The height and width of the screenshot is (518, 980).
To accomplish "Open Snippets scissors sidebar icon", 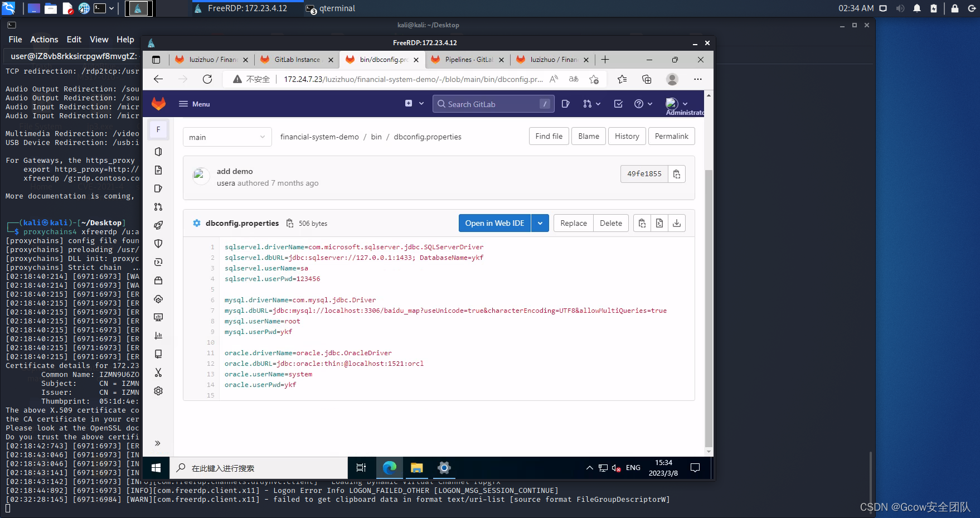I will click(158, 372).
